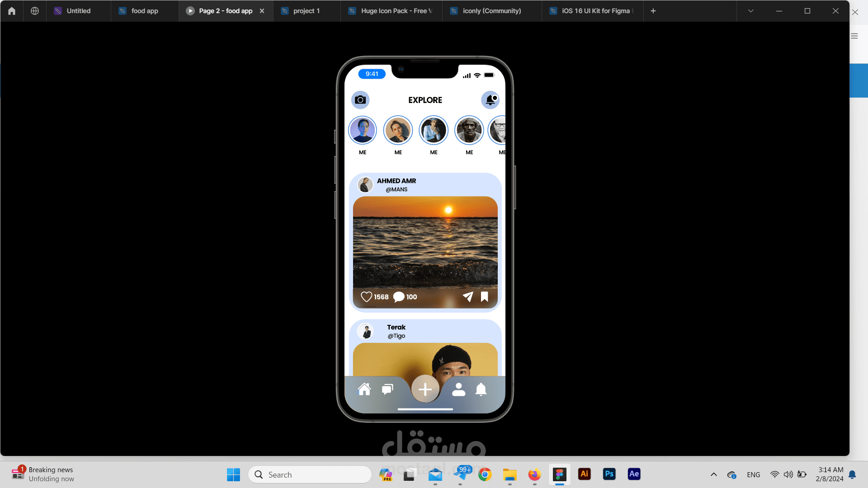
Task: Open comments on the sunset post
Action: coord(398,297)
